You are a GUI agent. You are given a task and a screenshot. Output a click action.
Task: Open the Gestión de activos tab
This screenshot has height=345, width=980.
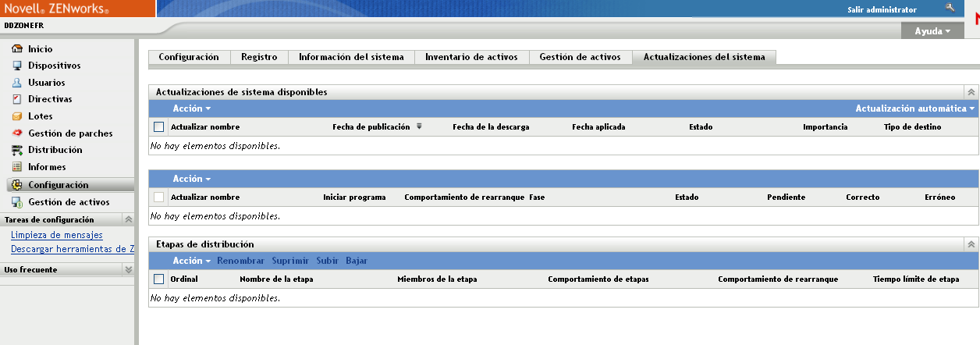point(580,57)
